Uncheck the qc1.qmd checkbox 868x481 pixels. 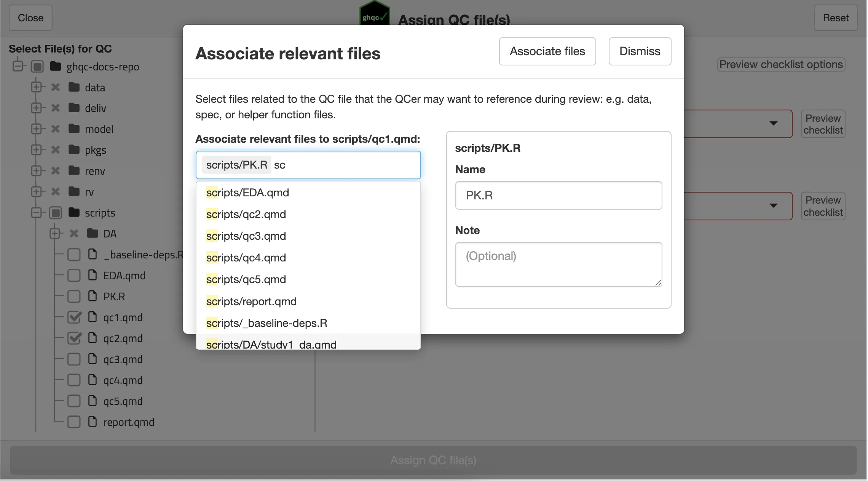[x=74, y=317]
